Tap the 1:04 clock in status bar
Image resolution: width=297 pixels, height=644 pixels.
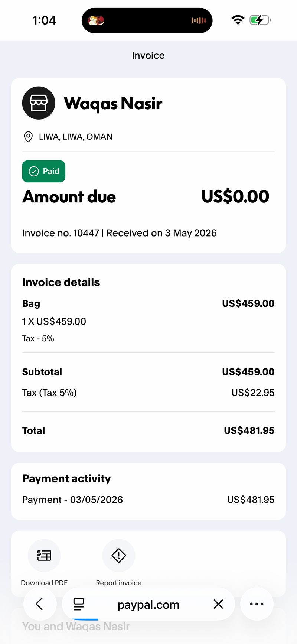tap(44, 20)
